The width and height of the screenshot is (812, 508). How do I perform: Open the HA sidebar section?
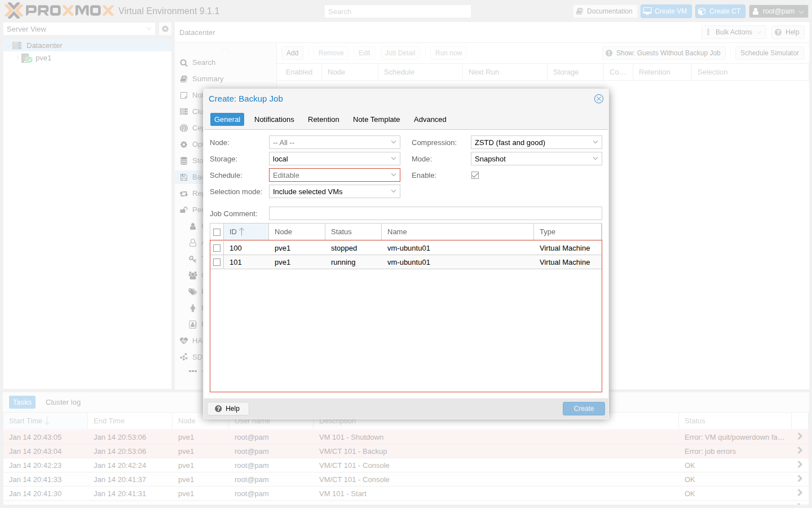tap(194, 340)
